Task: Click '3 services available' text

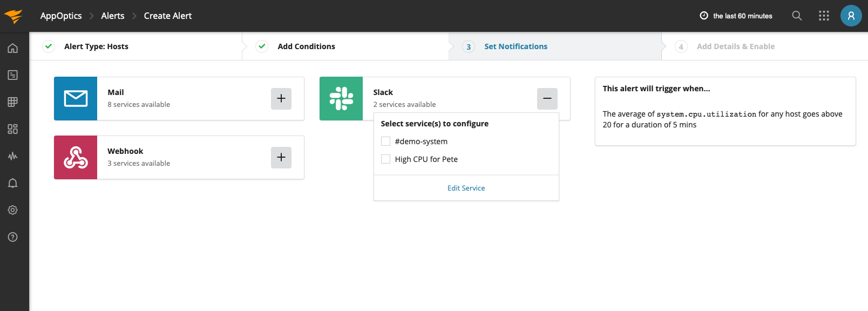Action: [x=139, y=163]
